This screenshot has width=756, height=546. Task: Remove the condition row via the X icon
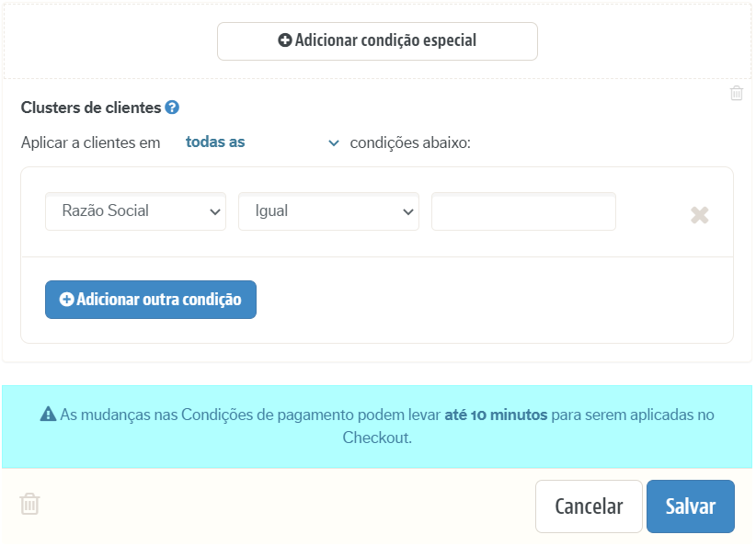[x=700, y=215]
